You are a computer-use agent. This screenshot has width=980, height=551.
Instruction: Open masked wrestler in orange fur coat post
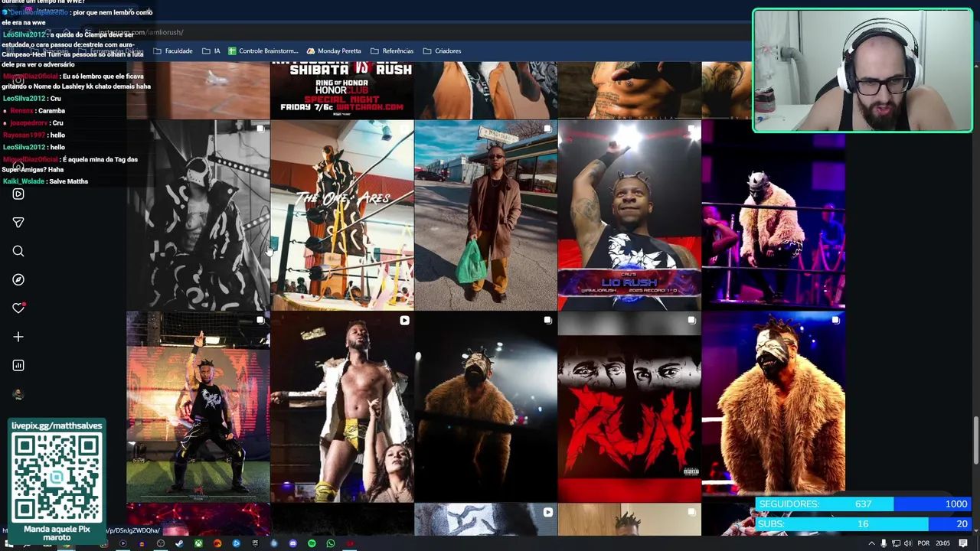point(773,406)
